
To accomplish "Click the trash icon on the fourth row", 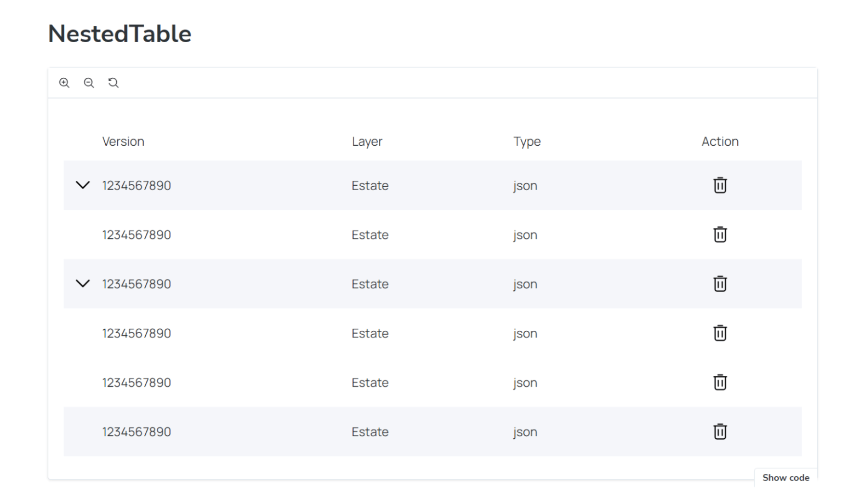I will click(720, 333).
